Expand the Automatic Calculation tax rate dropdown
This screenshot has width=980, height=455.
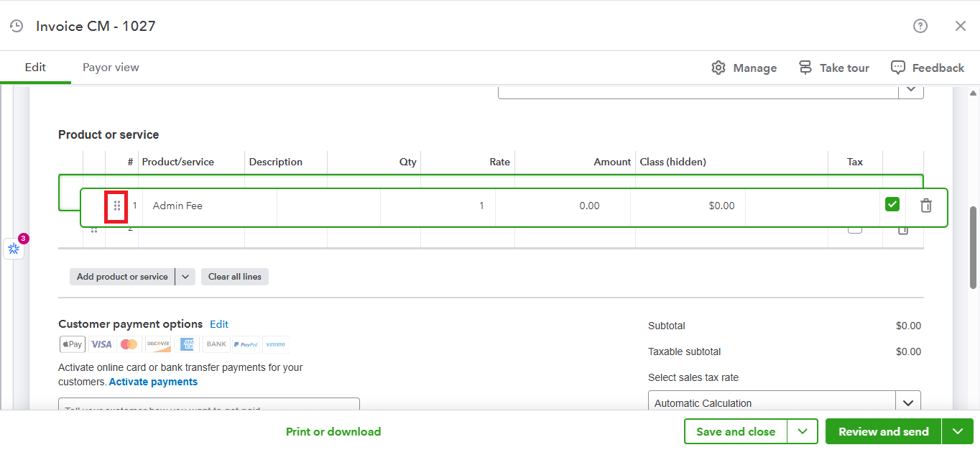tap(908, 403)
